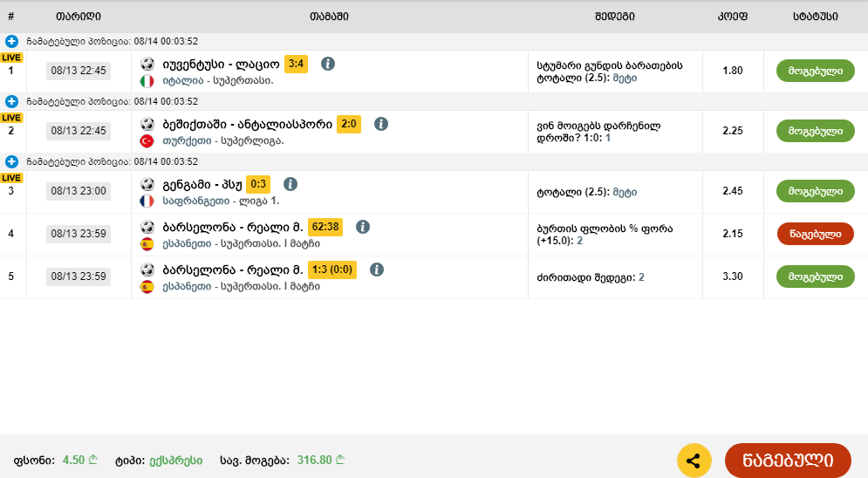Click მოგებული status for odds 2.45

[x=816, y=191]
